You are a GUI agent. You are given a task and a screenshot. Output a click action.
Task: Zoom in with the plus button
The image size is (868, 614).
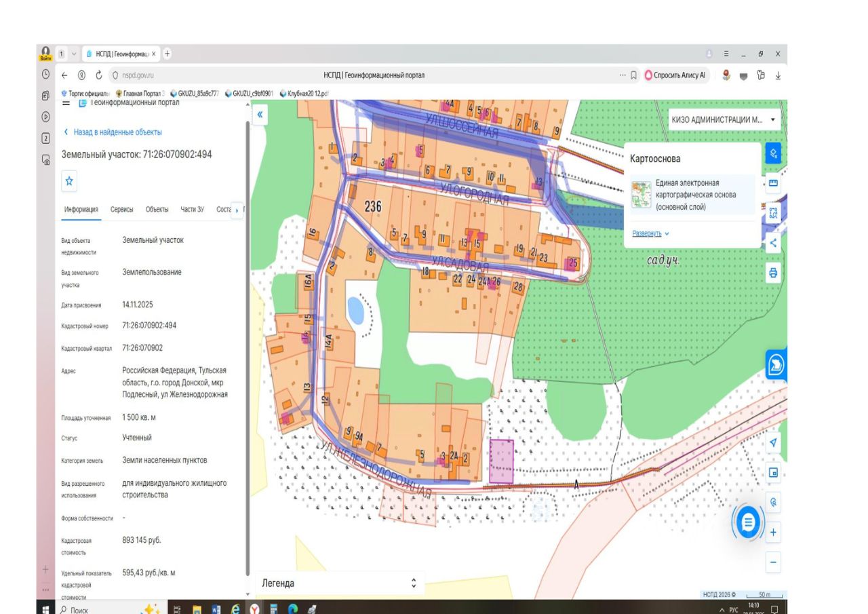774,533
